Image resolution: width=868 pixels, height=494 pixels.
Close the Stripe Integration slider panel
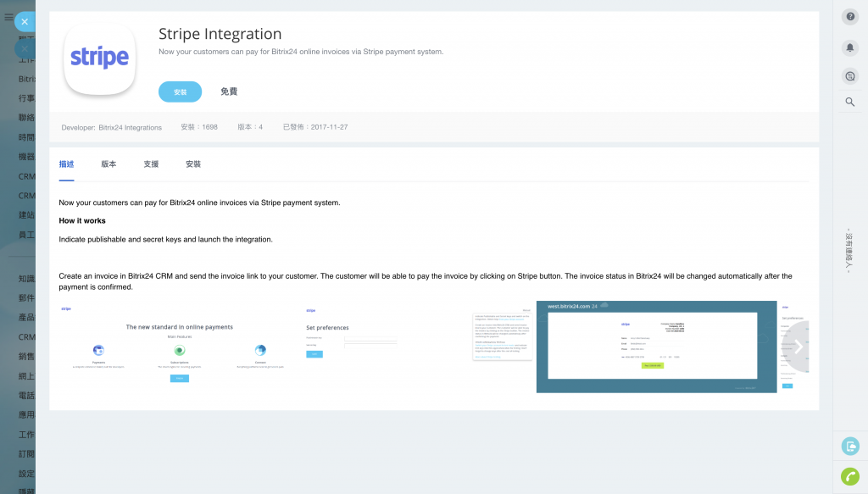coord(25,21)
